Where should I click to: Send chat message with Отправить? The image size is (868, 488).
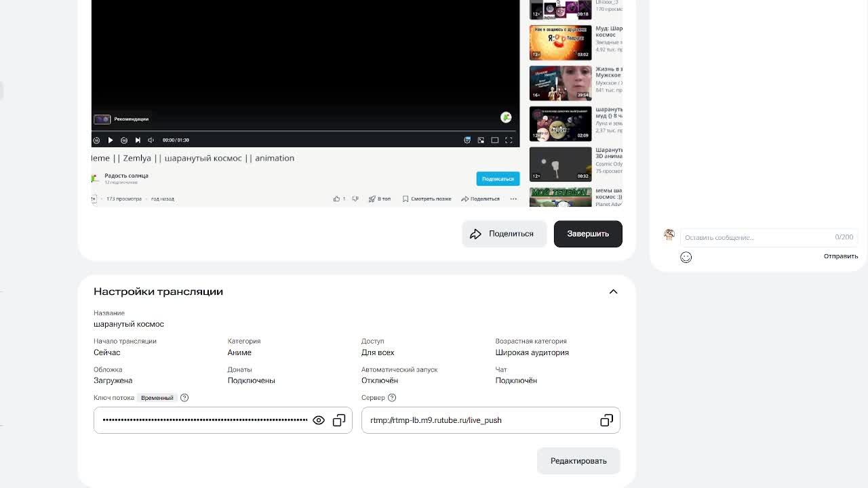point(841,256)
